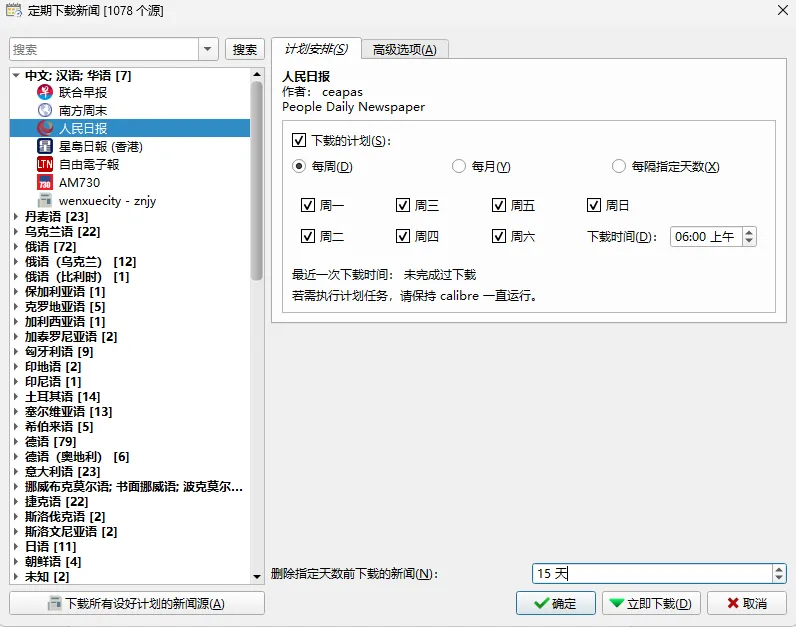
Task: Collapse the 中文; 汉语; 华语 group
Action: (16, 75)
